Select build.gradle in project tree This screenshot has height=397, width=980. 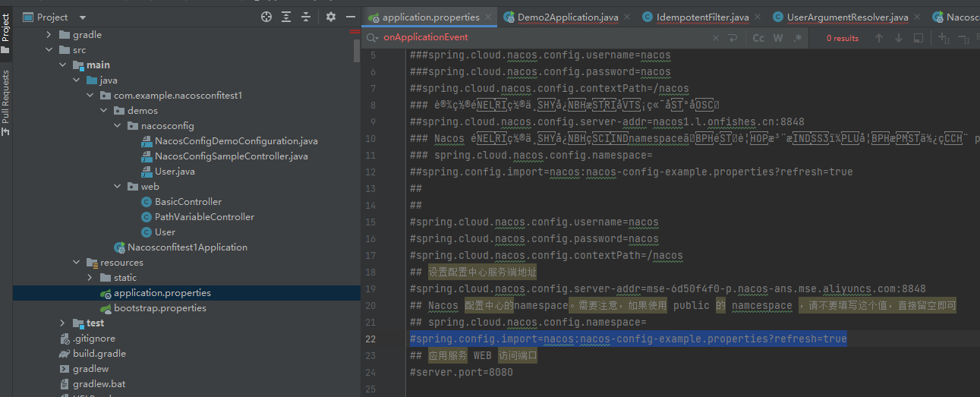99,354
